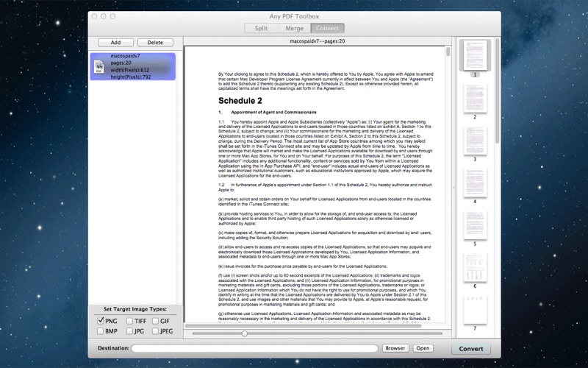Click the PDF file icon of macospaidv7

click(x=99, y=66)
